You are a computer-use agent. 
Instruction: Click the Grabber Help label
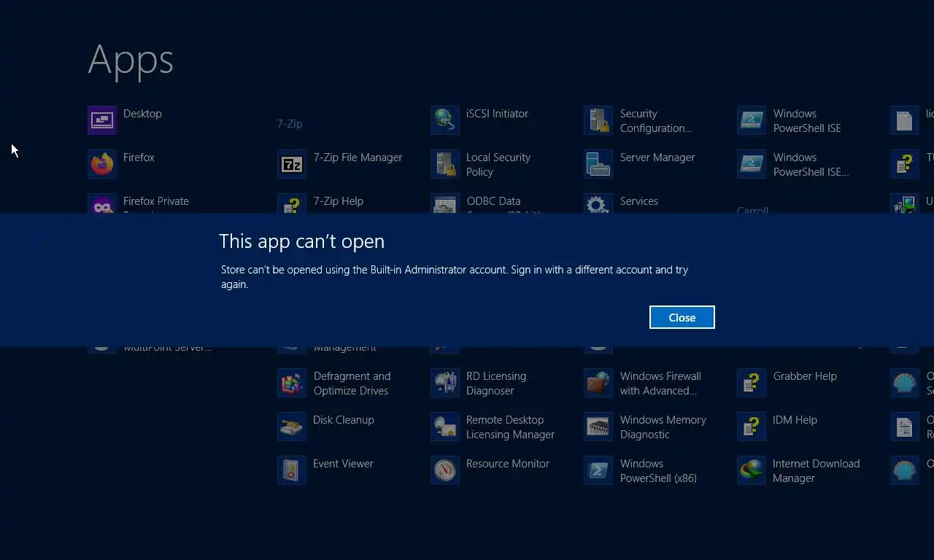click(x=804, y=376)
